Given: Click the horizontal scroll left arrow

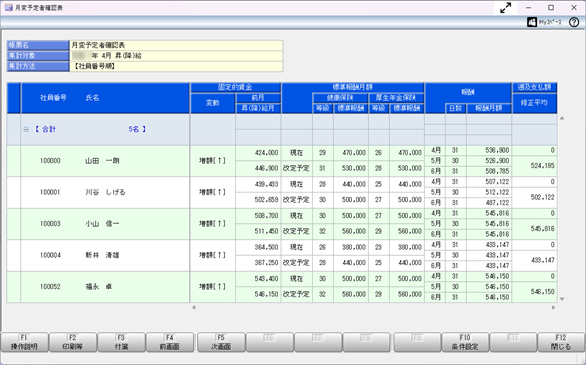Looking at the screenshot, I should (x=194, y=307).
